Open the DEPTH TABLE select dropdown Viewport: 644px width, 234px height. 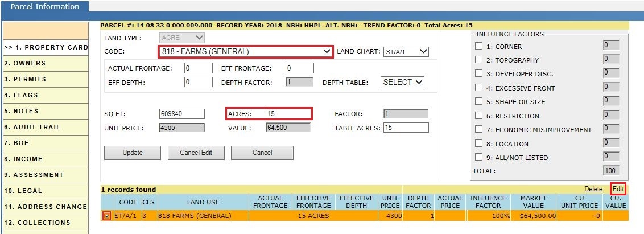[x=403, y=82]
